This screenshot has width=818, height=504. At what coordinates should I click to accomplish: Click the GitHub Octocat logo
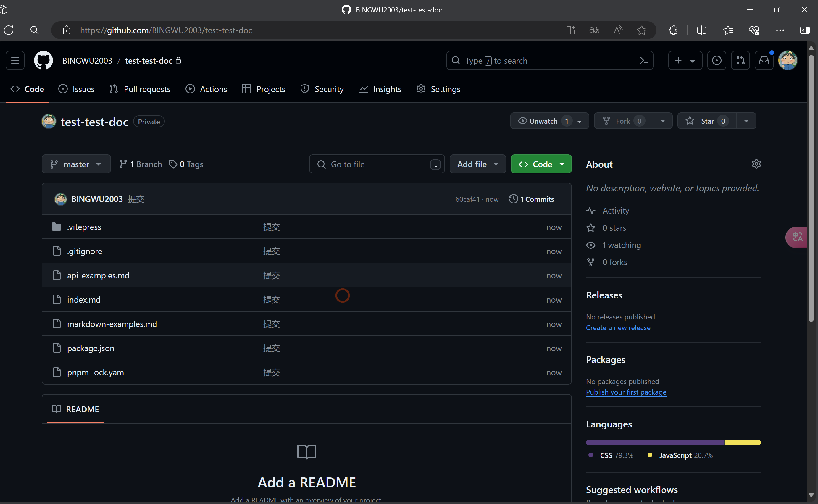point(43,60)
